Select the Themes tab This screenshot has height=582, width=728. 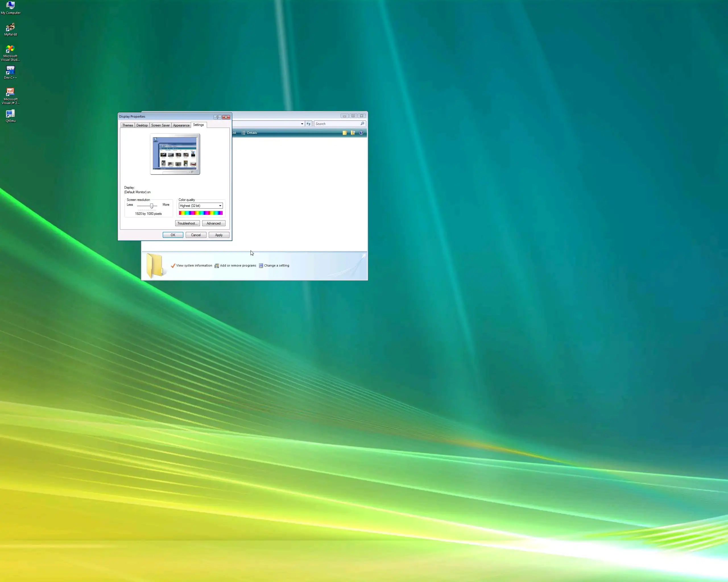[x=128, y=126]
